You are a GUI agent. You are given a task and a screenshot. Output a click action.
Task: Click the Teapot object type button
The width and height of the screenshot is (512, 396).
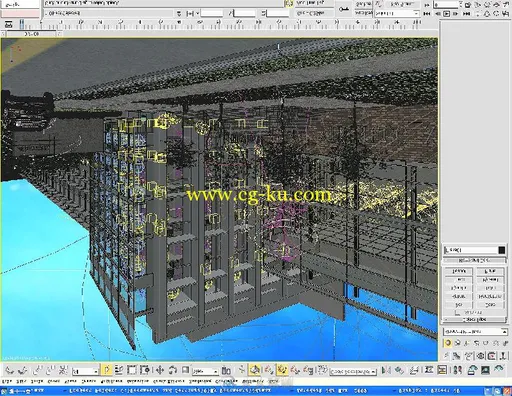[x=459, y=271]
